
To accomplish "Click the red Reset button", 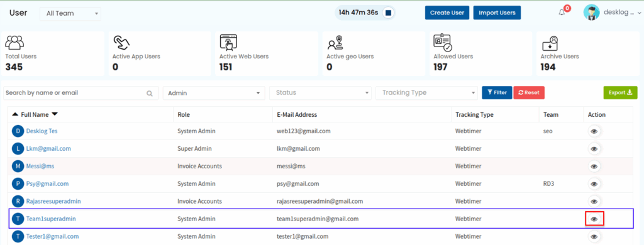I will [529, 93].
